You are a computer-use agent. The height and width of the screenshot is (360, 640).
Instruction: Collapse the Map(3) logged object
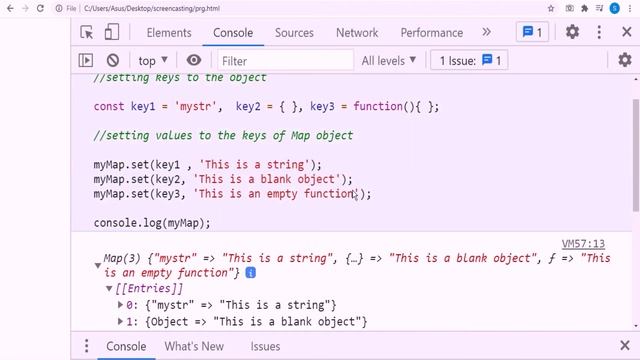click(x=98, y=266)
